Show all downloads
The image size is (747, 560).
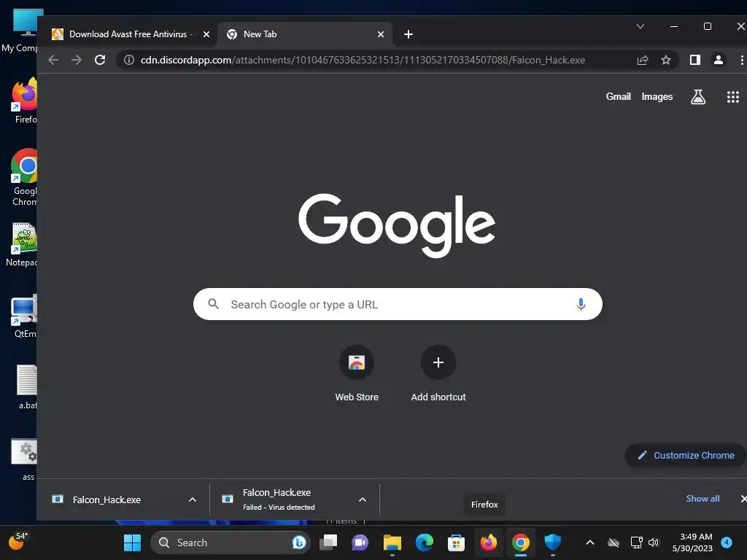(x=703, y=499)
